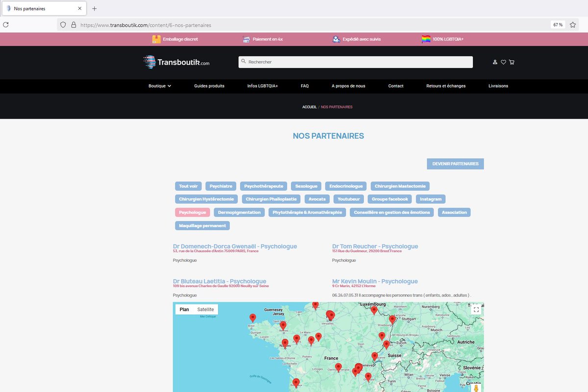This screenshot has width=588, height=392.
Task: Click the Transboutik.com logo
Action: [x=176, y=62]
